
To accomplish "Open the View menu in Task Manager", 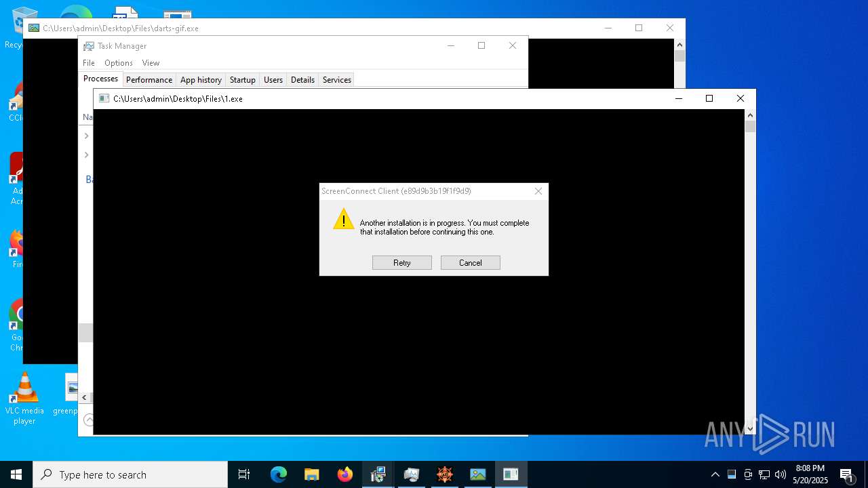I will (x=151, y=63).
